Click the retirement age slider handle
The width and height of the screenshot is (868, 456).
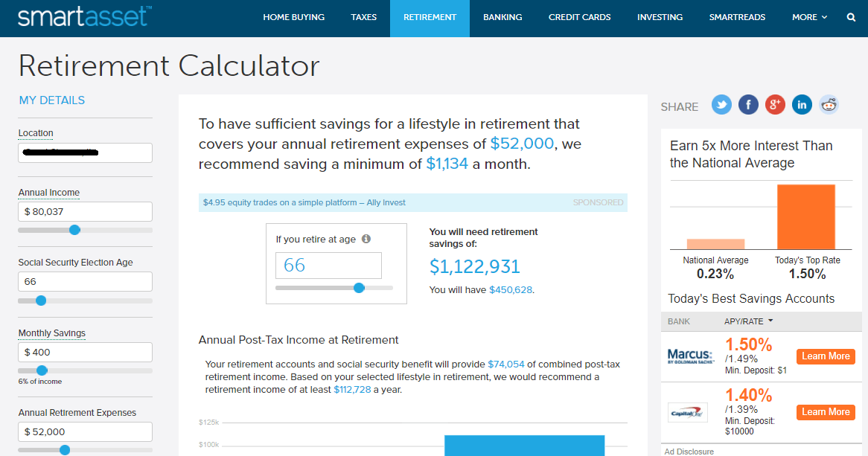coord(359,288)
